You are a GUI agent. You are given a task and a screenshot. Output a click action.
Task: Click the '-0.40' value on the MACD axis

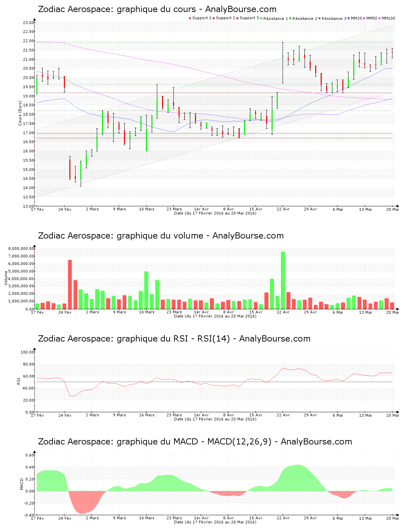[x=29, y=515]
